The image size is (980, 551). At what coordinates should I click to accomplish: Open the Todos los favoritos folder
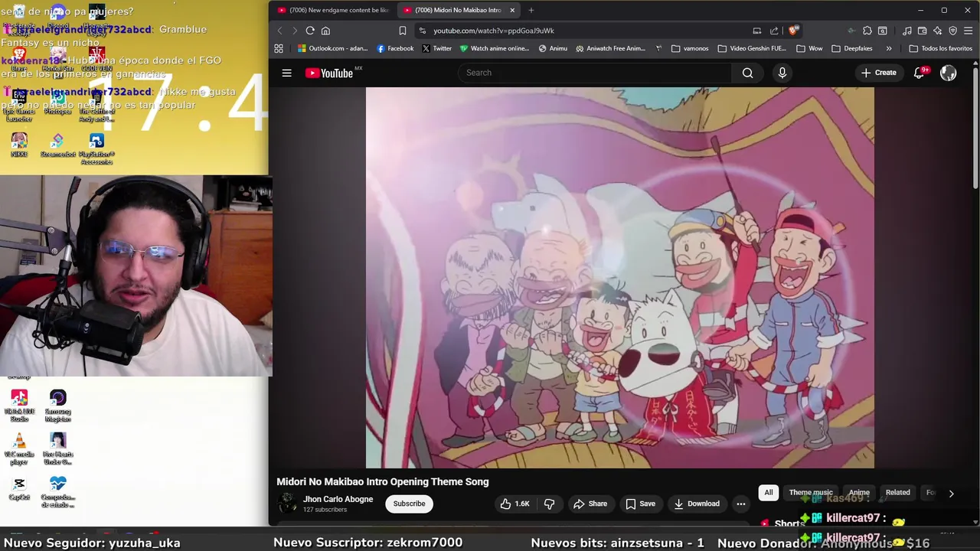point(940,48)
